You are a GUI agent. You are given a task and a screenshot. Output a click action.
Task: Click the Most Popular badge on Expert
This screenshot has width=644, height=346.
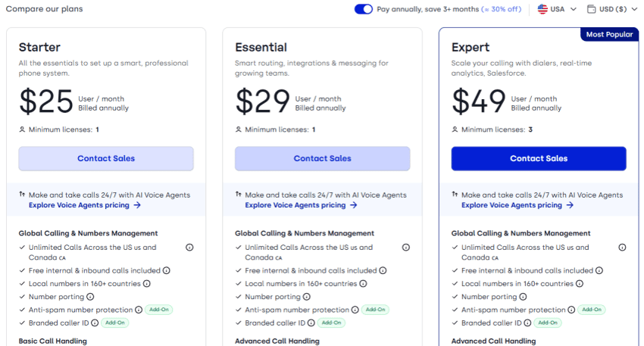609,35
